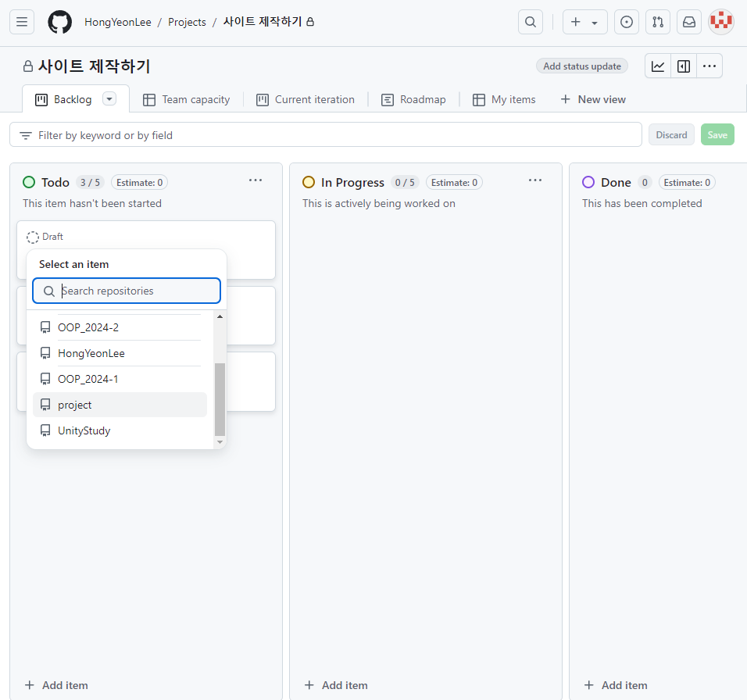Screen dimensions: 747x700
Task: Open project Insights chart icon
Action: coord(658,66)
